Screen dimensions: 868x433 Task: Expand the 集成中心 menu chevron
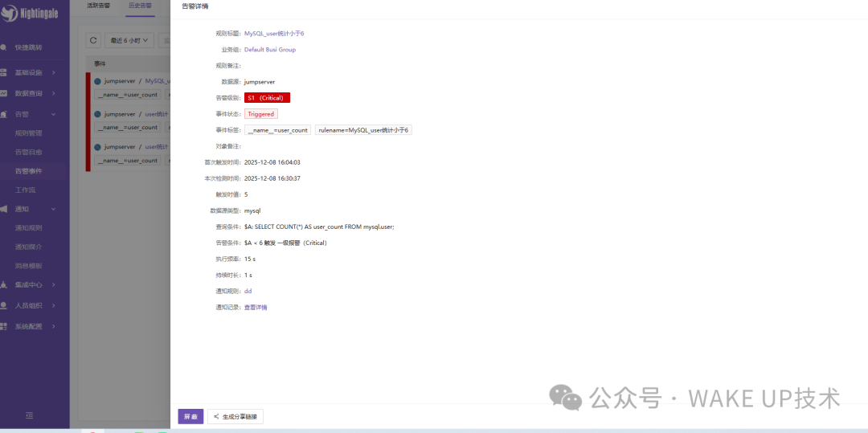click(x=54, y=285)
